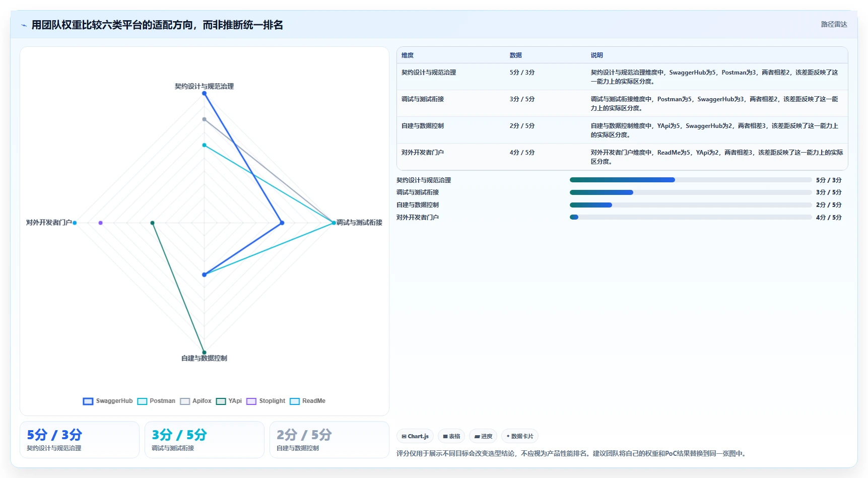
Task: Click the 路径雷达 label
Action: (x=834, y=24)
